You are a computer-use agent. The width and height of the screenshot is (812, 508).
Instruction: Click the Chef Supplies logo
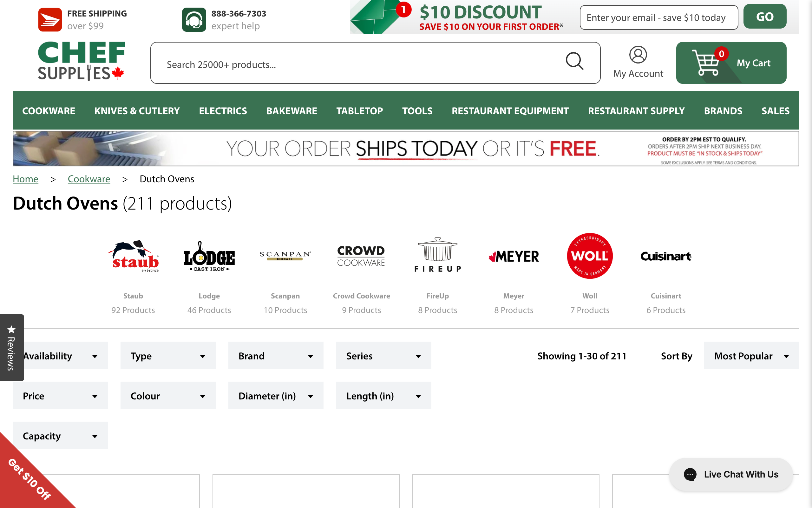(x=81, y=61)
